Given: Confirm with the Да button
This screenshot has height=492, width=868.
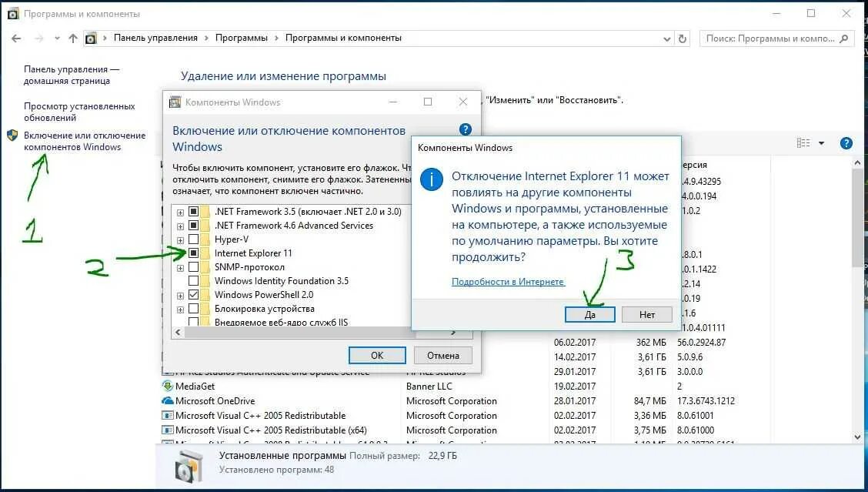Looking at the screenshot, I should pos(589,314).
